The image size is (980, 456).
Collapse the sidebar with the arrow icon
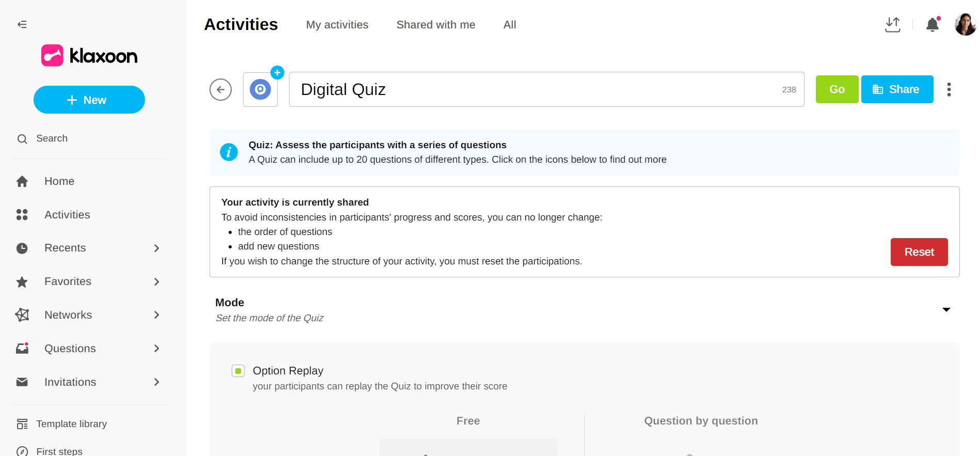[x=22, y=24]
